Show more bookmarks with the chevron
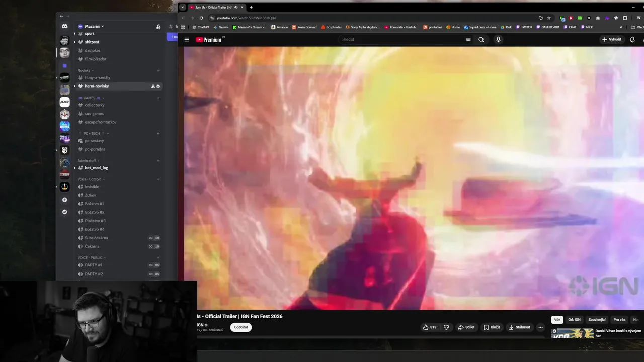The height and width of the screenshot is (362, 644). click(621, 27)
